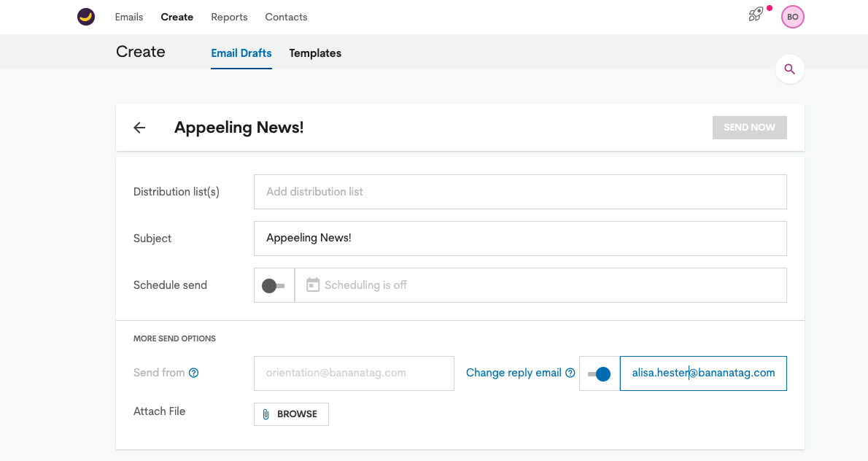The image size is (868, 461).
Task: Click the Appeeling News! draft title
Action: pyautogui.click(x=239, y=128)
